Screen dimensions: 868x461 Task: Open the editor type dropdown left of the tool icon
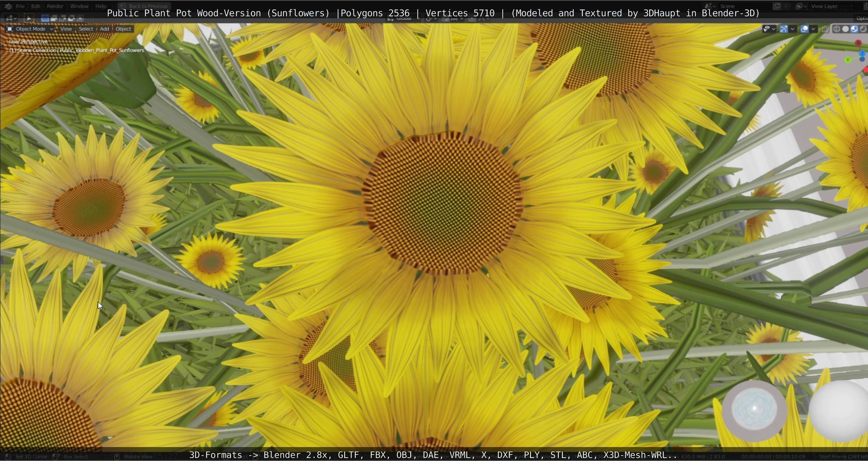pyautogui.click(x=11, y=19)
